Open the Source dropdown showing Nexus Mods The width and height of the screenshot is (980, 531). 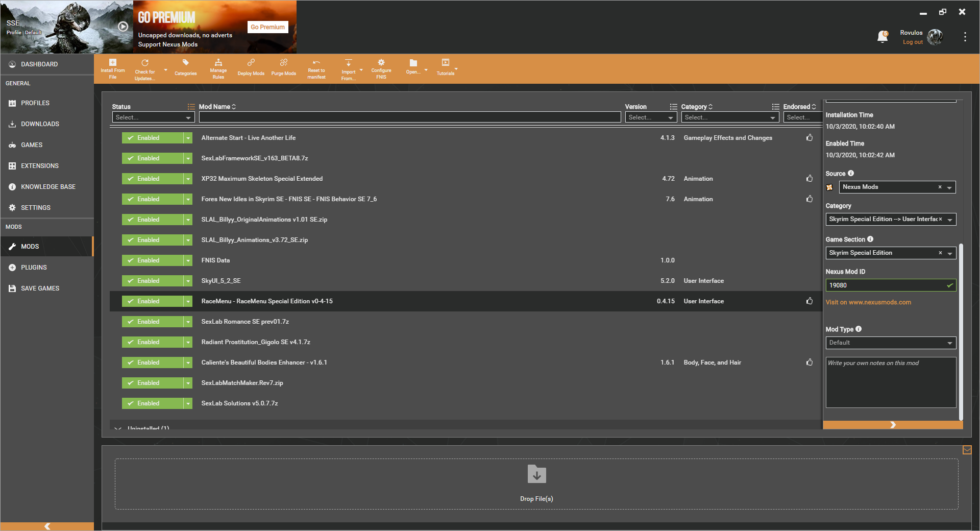click(897, 187)
